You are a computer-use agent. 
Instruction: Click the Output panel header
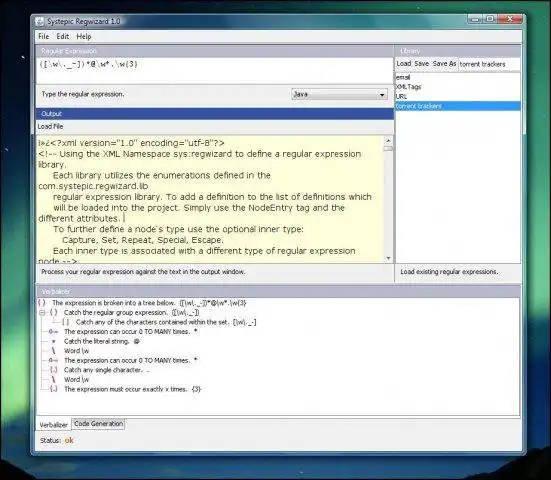(x=215, y=114)
